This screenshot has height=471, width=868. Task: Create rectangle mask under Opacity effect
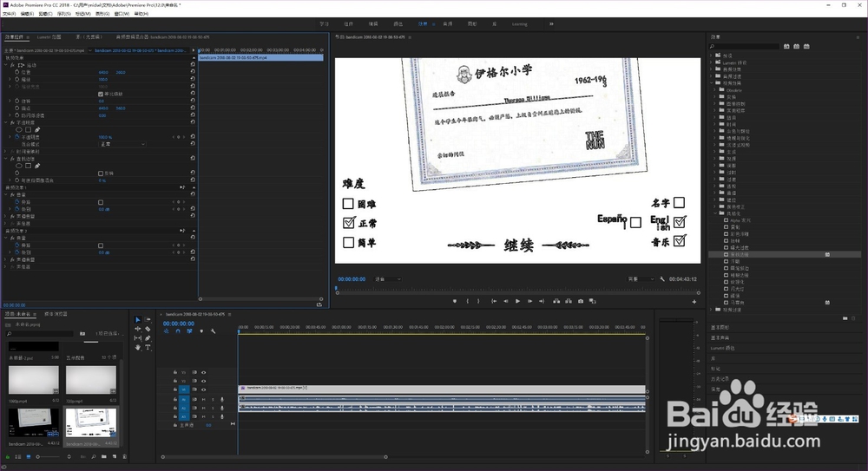29,129
